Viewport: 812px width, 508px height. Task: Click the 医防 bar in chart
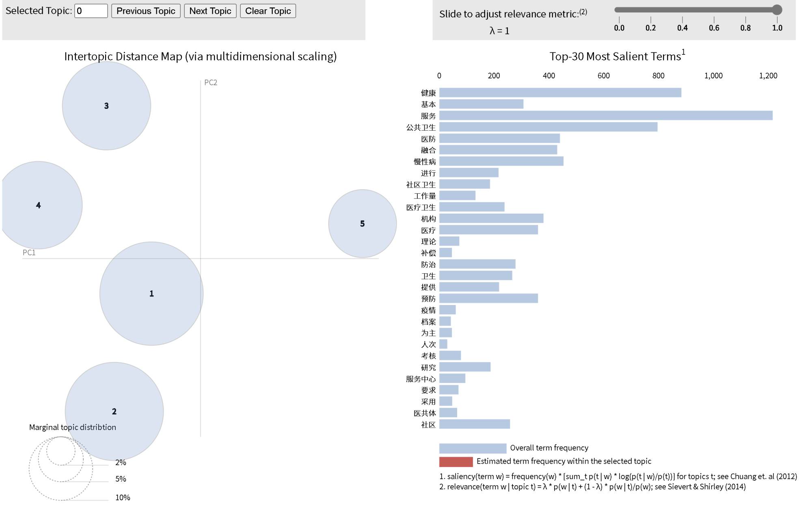(x=499, y=138)
